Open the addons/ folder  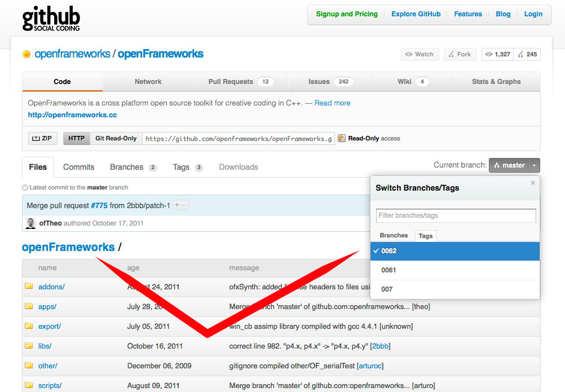pos(51,287)
